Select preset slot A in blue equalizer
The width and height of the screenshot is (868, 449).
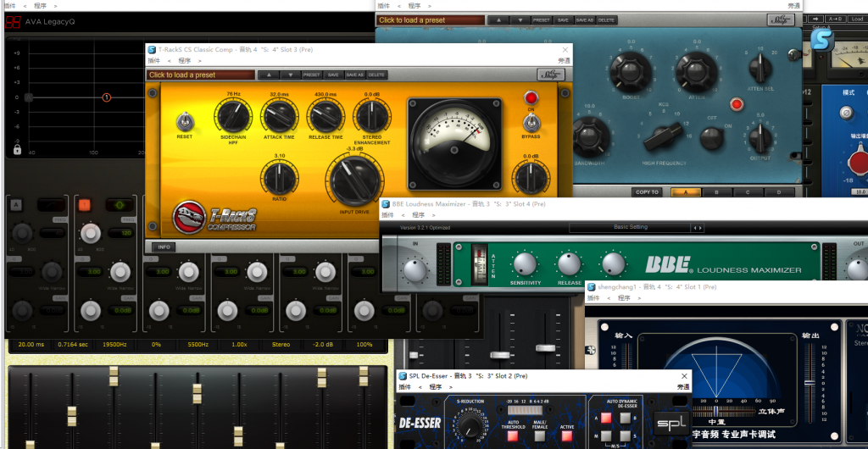(x=686, y=192)
